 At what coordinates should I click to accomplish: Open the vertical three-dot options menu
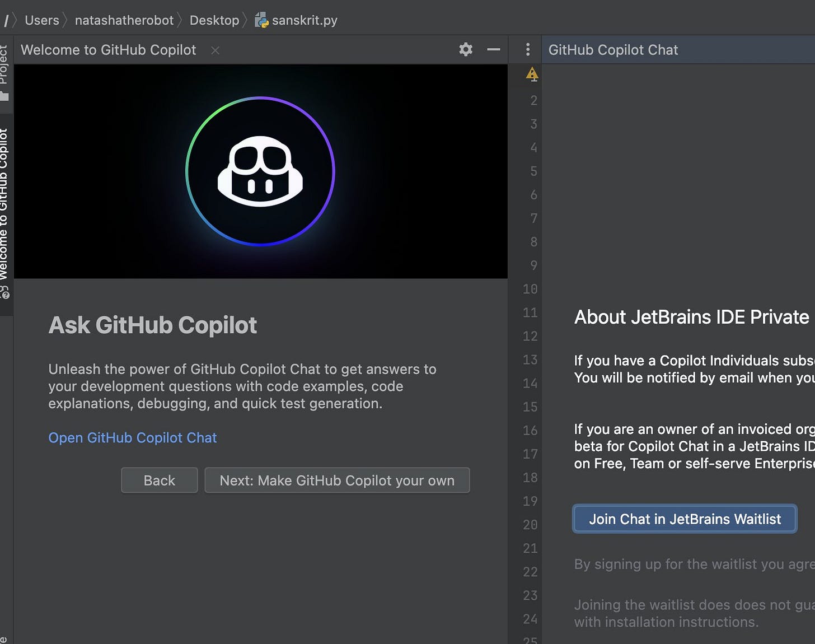(x=527, y=49)
